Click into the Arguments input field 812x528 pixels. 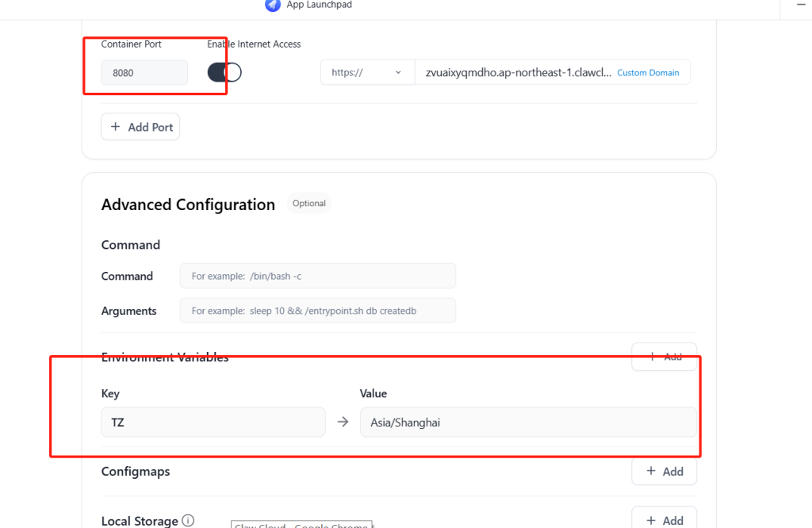(x=317, y=311)
